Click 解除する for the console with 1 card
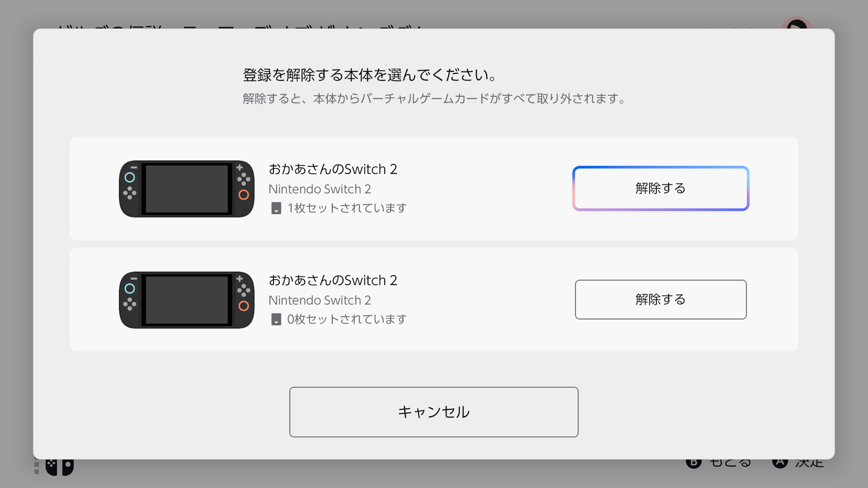 tap(660, 188)
